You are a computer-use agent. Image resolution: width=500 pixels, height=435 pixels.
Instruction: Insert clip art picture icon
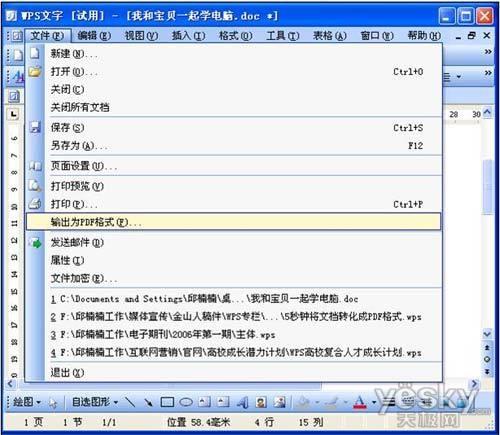[x=261, y=402]
